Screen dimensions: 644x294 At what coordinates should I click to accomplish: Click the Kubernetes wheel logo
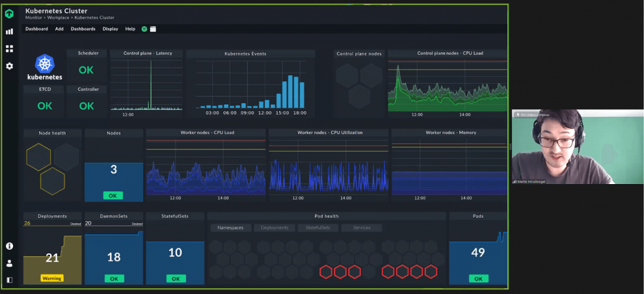[45, 64]
